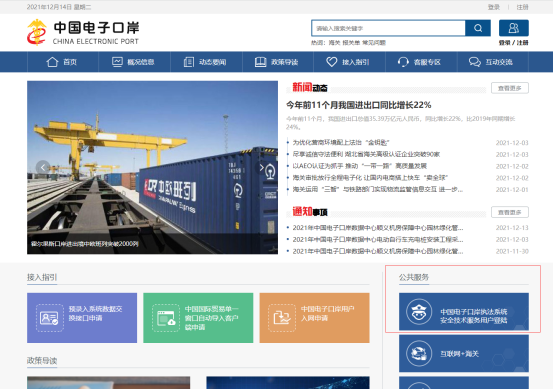Open the 预录入系统数据交换接口申请 purple tile

(82, 318)
